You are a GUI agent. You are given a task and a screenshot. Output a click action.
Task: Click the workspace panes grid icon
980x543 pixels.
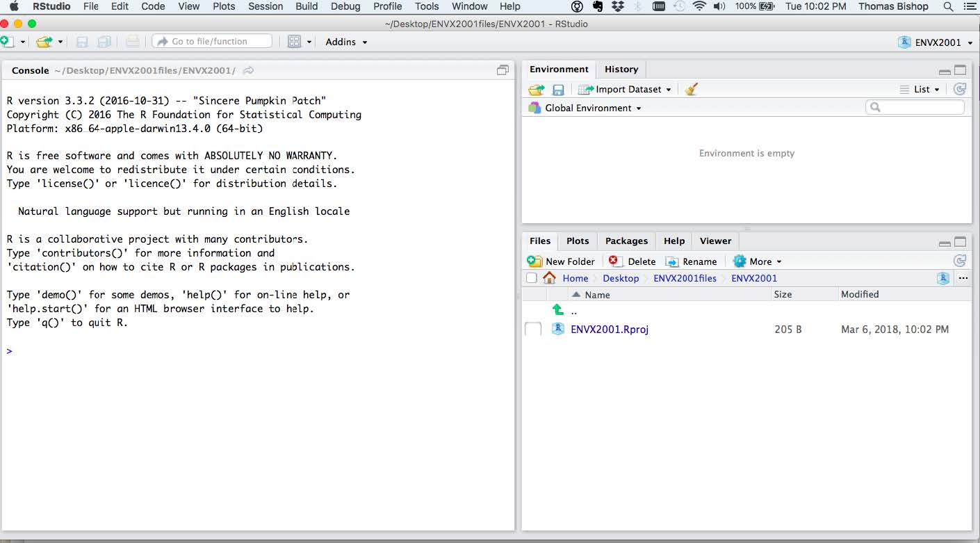tap(295, 42)
